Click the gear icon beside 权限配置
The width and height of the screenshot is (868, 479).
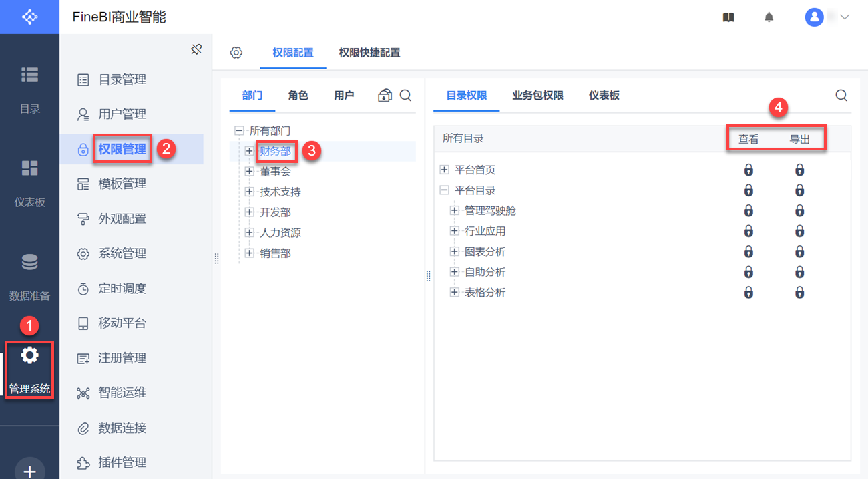click(x=236, y=53)
